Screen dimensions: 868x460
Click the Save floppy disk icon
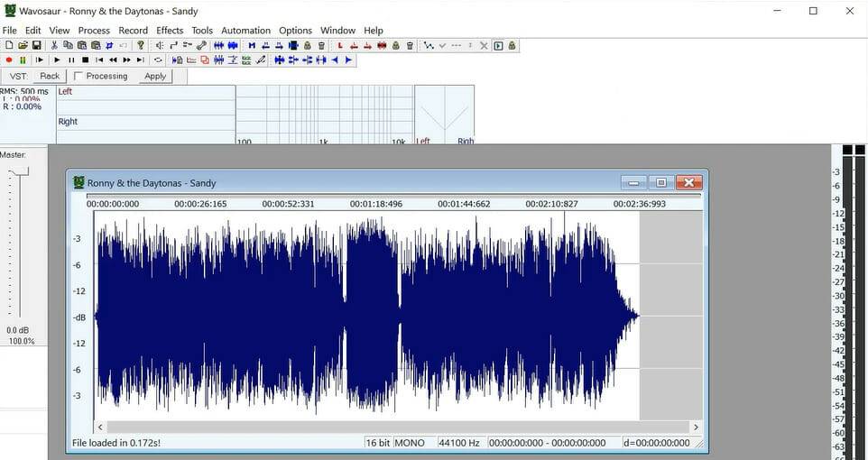point(37,45)
